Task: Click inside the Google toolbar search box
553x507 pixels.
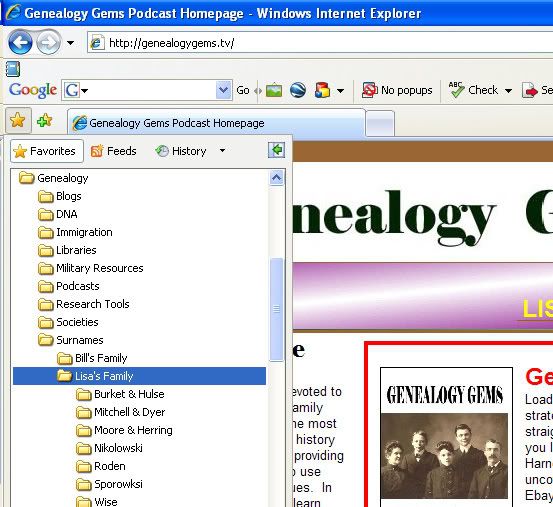Action: [152, 90]
